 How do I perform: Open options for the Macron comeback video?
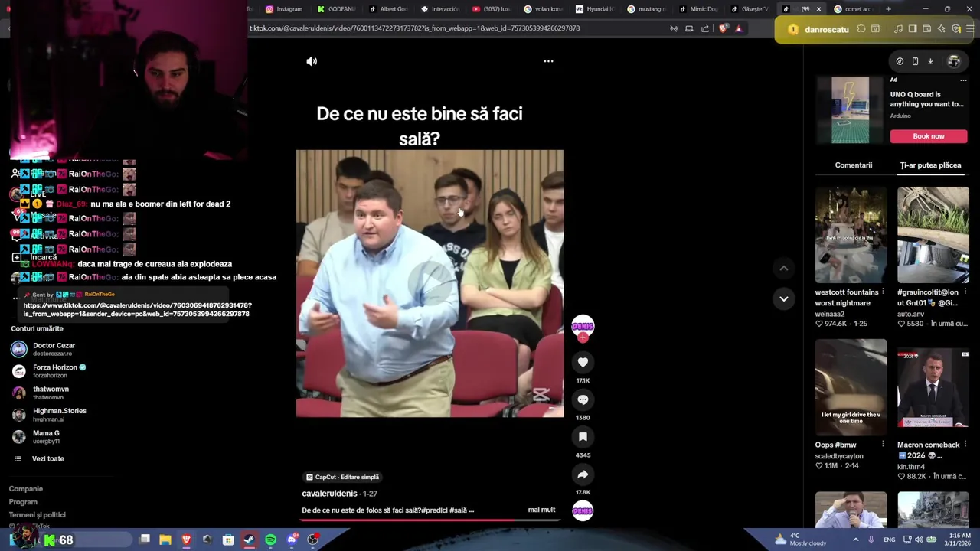pos(965,445)
